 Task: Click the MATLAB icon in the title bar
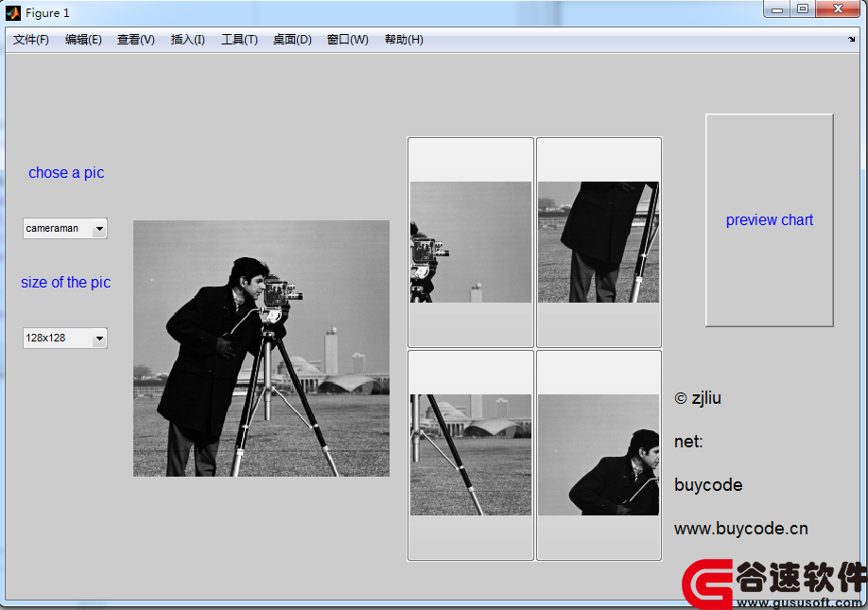click(13, 12)
